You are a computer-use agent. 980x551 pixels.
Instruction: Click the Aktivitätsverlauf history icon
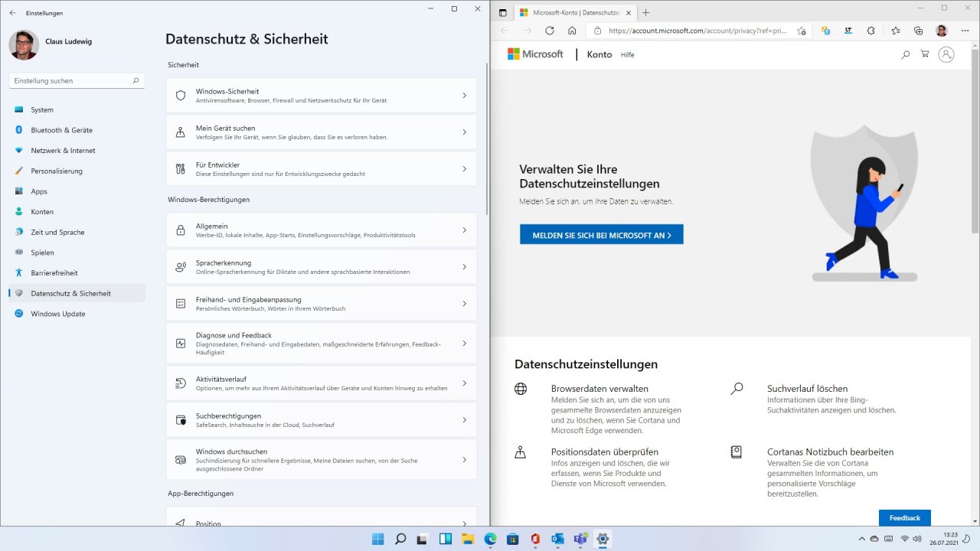click(x=181, y=383)
